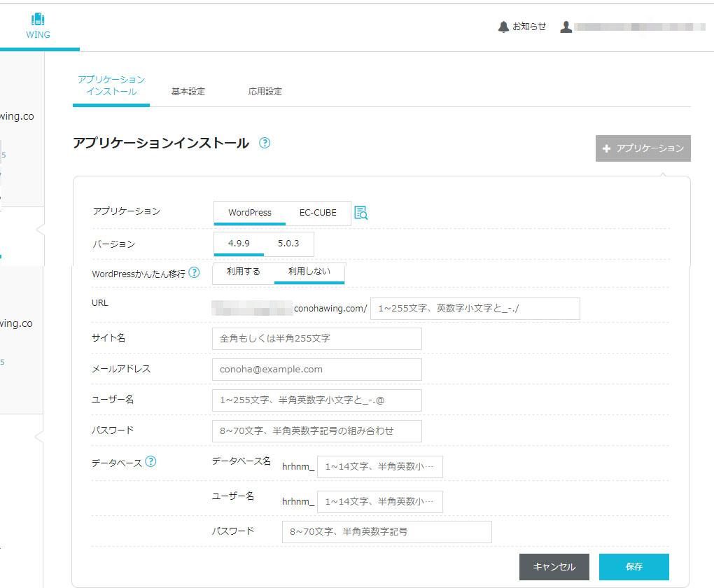Focus the メールアドレス input field
Image resolution: width=714 pixels, height=588 pixels.
[x=317, y=370]
